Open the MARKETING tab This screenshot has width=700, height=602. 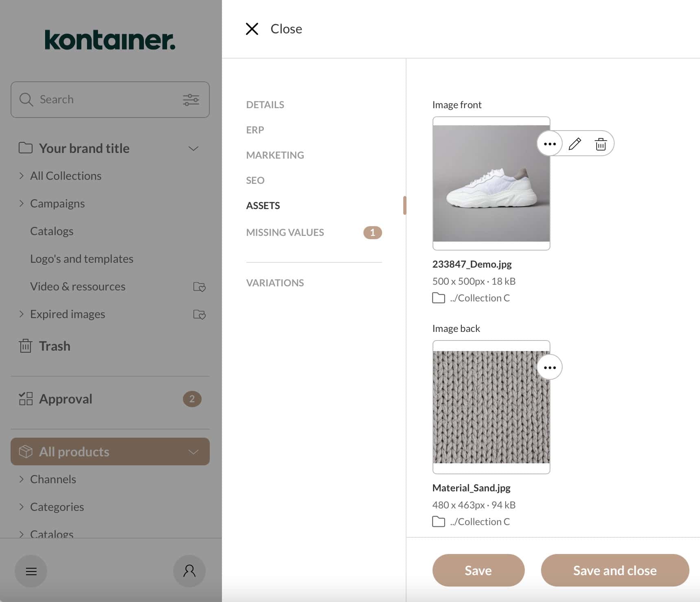pos(275,155)
